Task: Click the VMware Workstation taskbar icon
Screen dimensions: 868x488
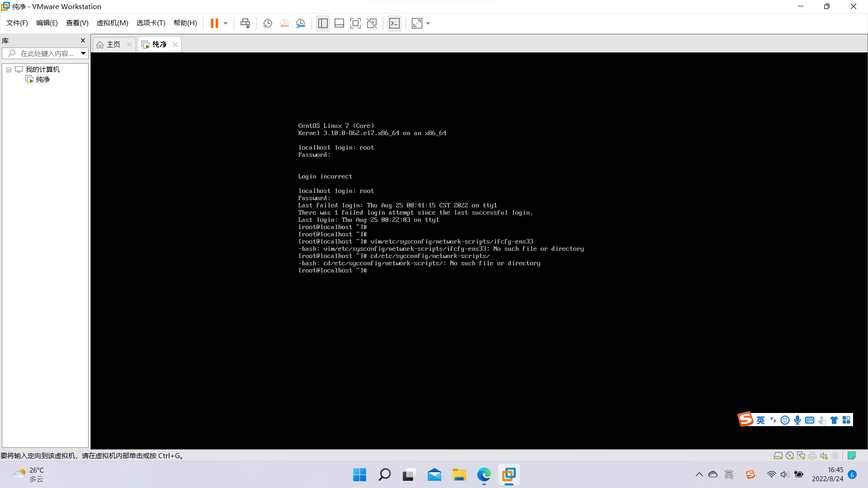Action: (x=509, y=475)
